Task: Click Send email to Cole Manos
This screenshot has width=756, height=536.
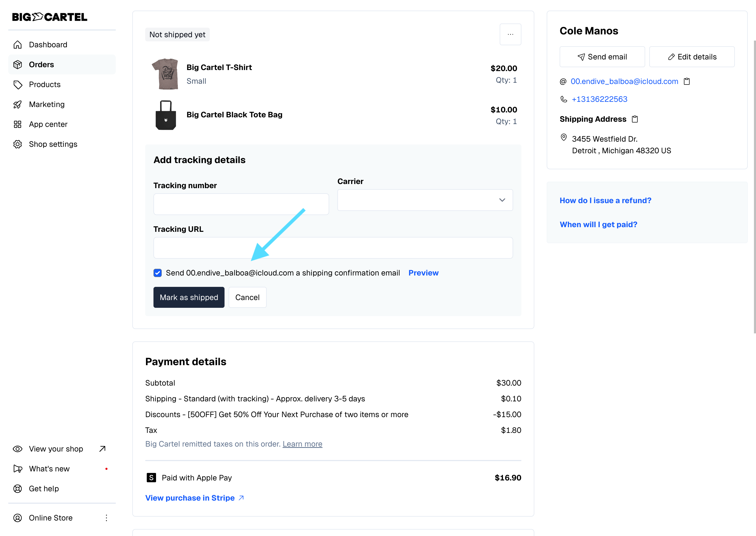Action: click(x=602, y=57)
